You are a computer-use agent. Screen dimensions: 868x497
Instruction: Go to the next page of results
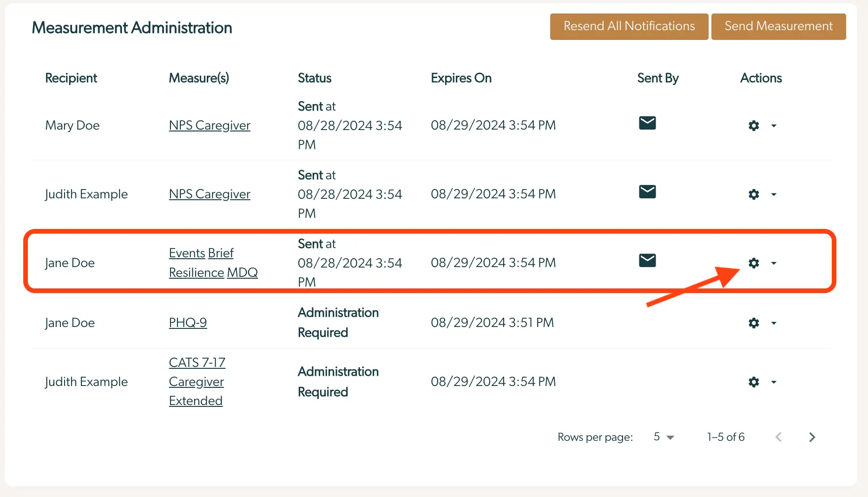click(812, 437)
